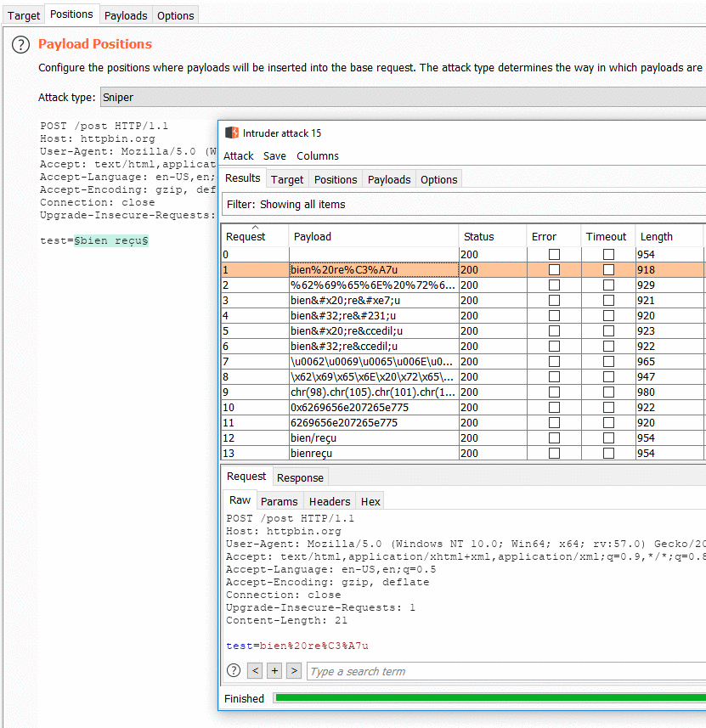Switch to the Response tab

[299, 477]
